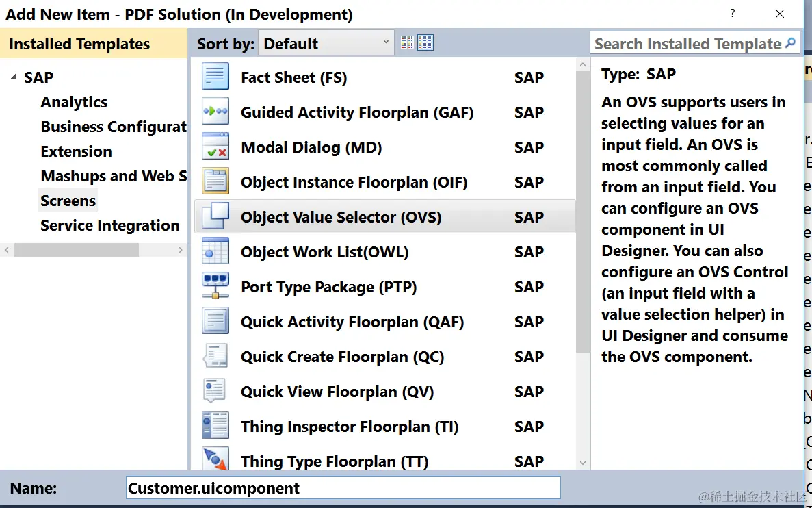This screenshot has width=812, height=508.
Task: Click category tree scroll left arrow
Action: point(7,250)
